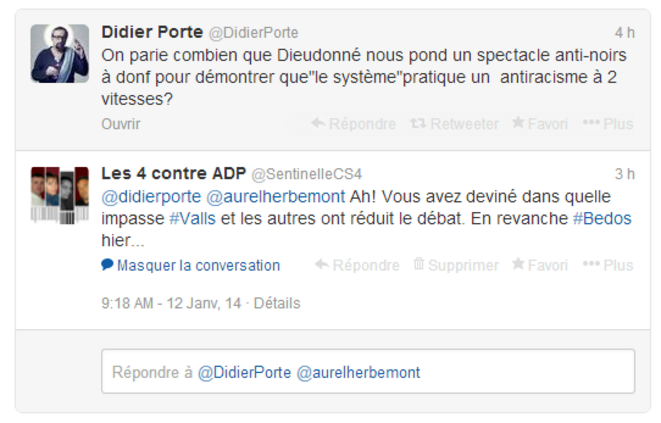The image size is (661, 423).
Task: Open the three-dot Plus menu on Didier Porte's tweet
Action: 591,123
